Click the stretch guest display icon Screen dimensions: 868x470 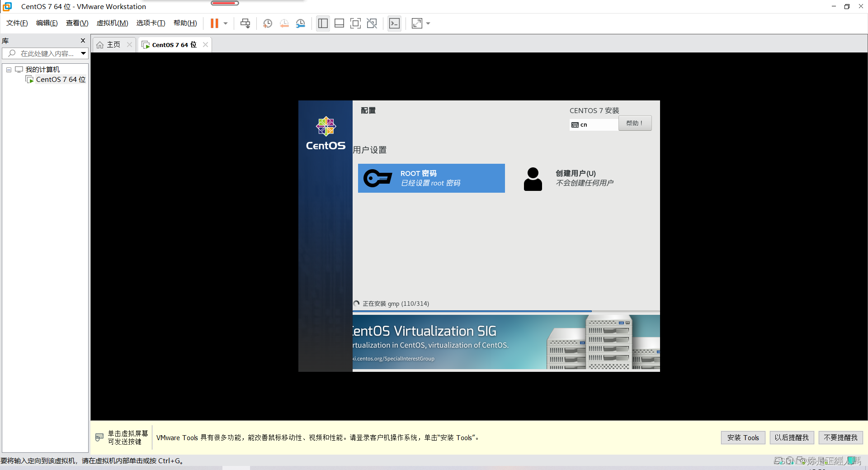(417, 24)
